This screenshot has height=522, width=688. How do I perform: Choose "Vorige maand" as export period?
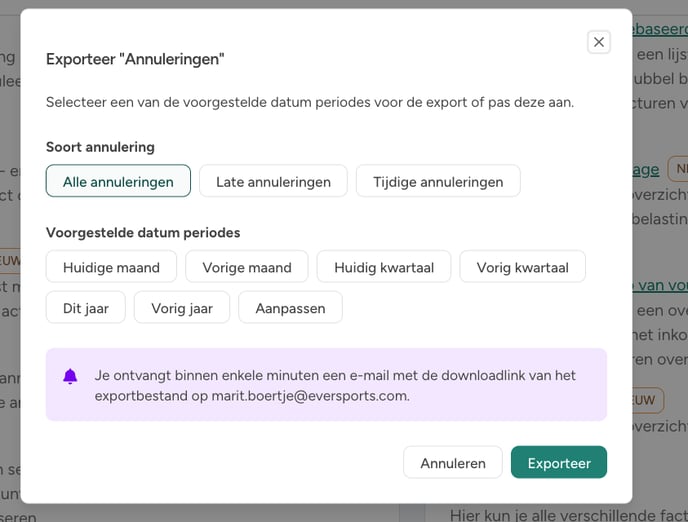[247, 267]
